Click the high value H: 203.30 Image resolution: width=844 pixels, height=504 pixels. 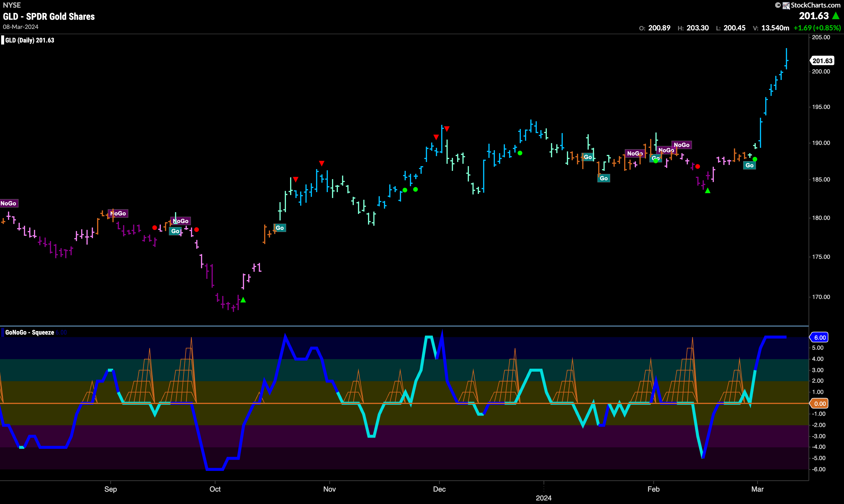(x=693, y=28)
